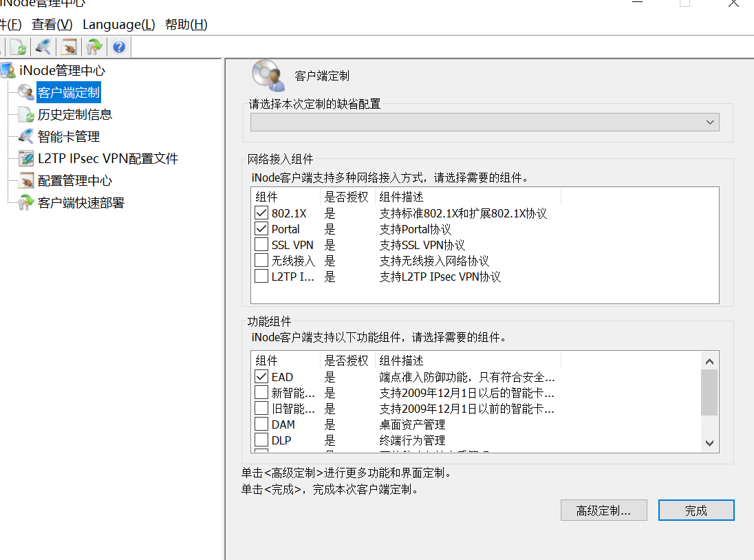Open the 查看(V) menu
Viewport: 754px width, 560px height.
point(52,25)
